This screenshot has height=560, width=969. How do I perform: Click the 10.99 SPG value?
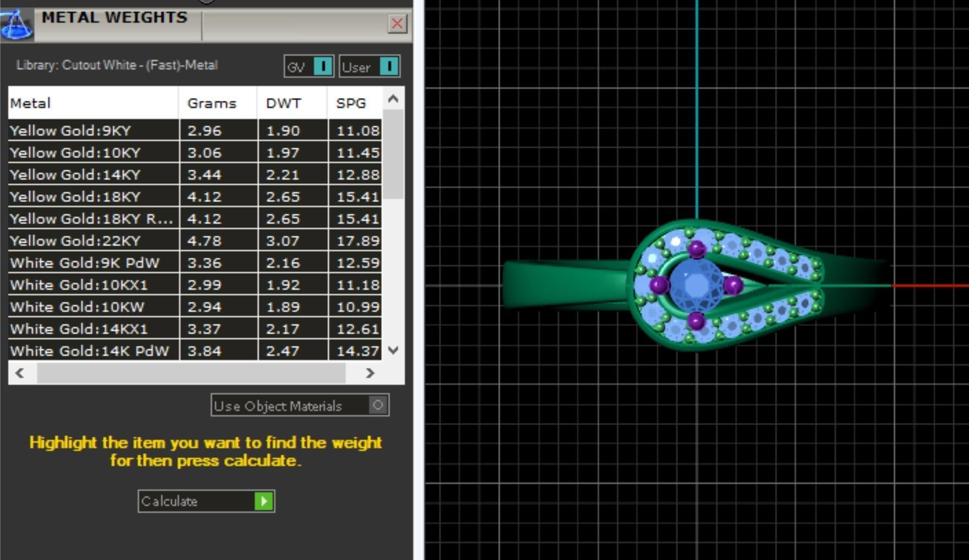point(358,307)
